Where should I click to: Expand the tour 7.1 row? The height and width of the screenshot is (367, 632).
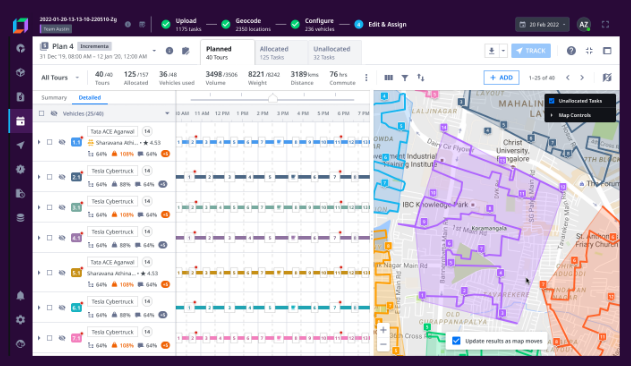(39, 338)
